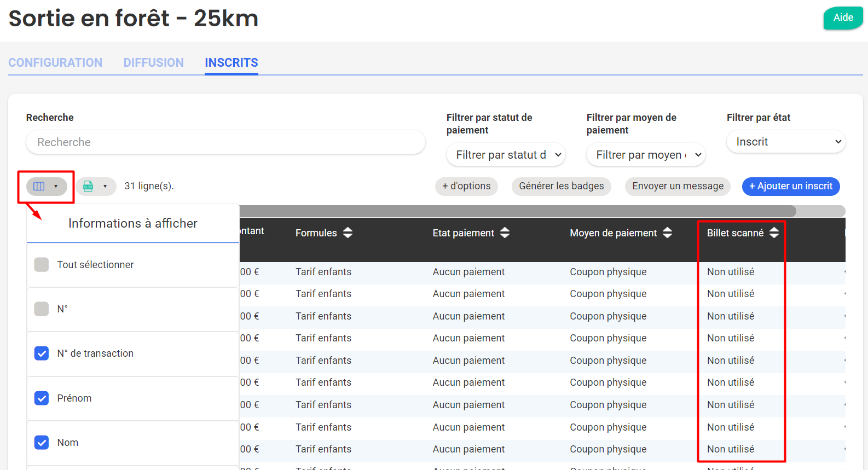The width and height of the screenshot is (868, 470).
Task: Click the Excel export icon
Action: (x=88, y=187)
